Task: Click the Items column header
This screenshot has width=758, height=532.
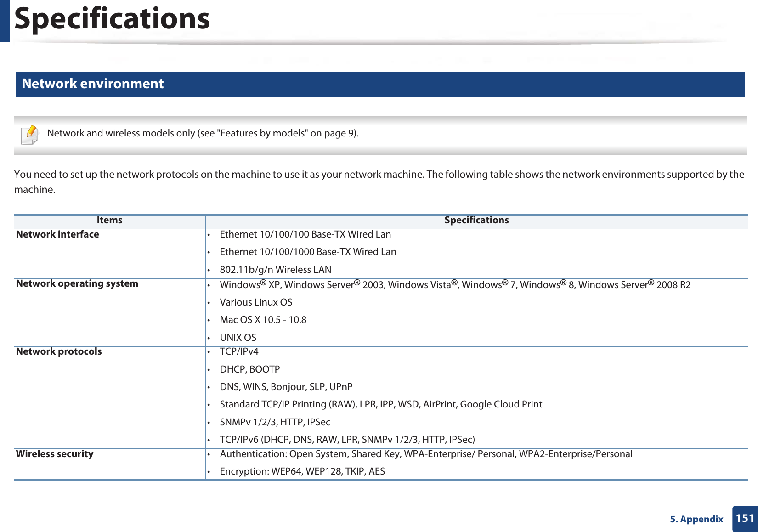Action: click(109, 220)
